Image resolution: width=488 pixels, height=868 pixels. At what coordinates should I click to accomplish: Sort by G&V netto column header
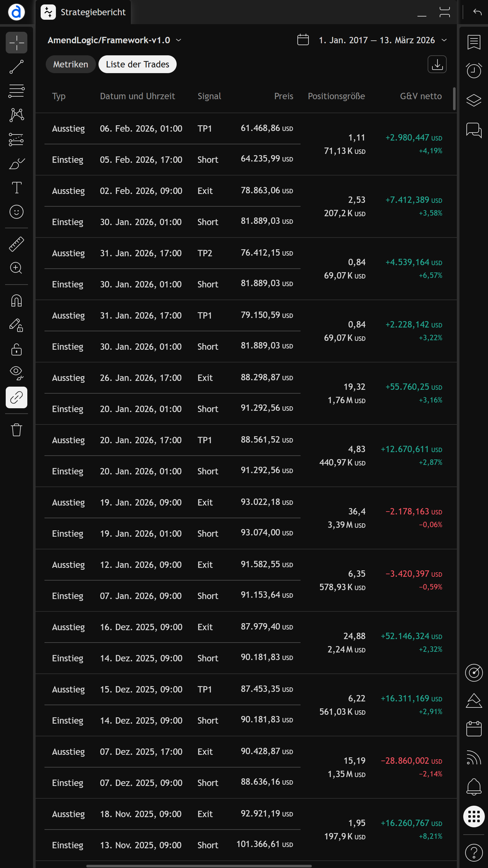tap(421, 96)
